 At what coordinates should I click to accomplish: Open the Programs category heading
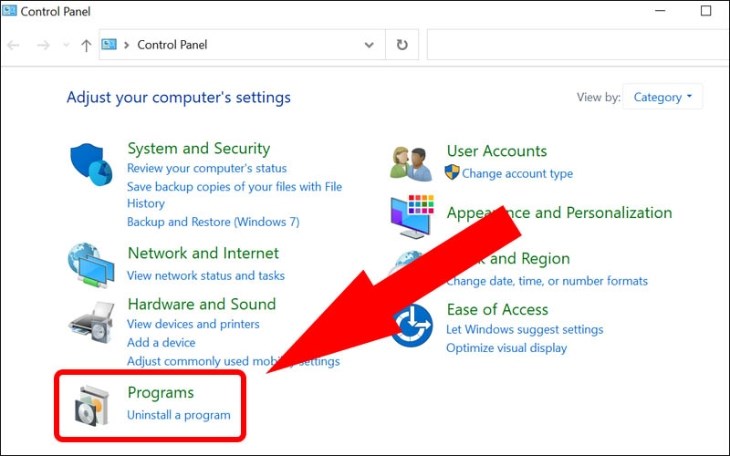tap(161, 393)
